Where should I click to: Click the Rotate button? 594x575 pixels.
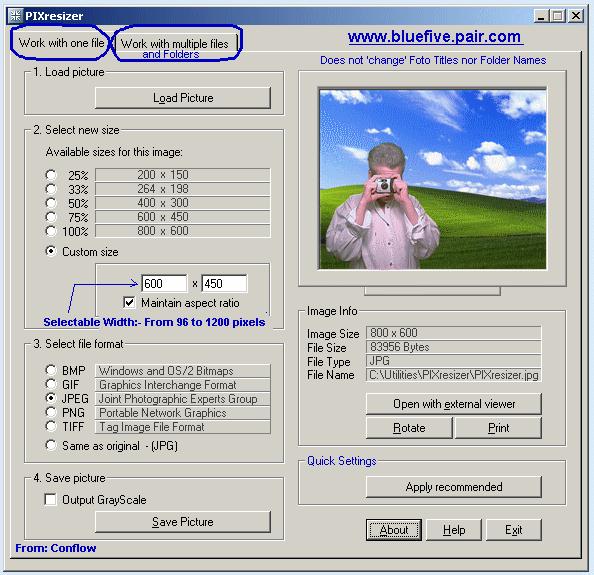point(409,428)
